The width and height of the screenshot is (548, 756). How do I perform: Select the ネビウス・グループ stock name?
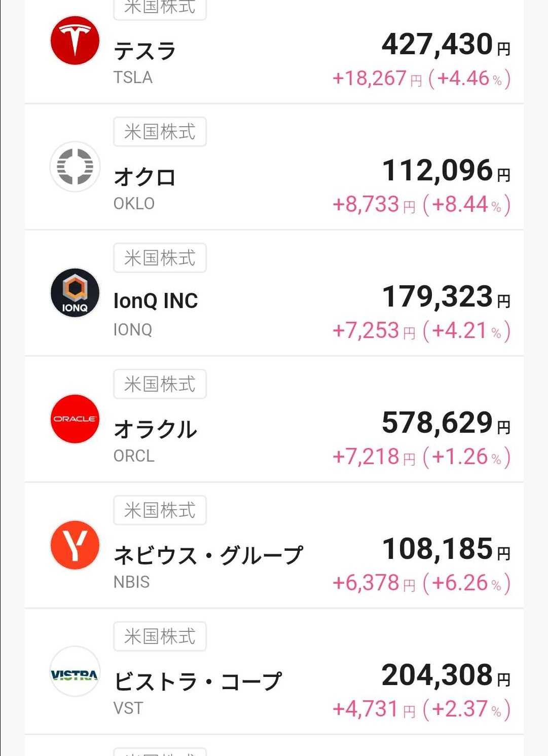[x=208, y=555]
